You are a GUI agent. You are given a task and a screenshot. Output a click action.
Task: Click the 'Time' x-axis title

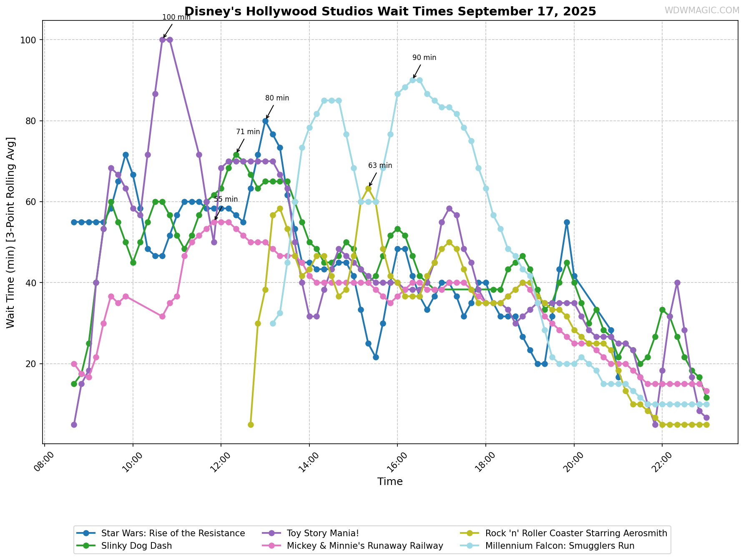(390, 482)
